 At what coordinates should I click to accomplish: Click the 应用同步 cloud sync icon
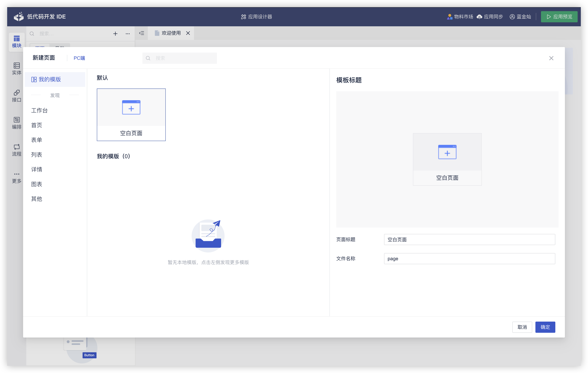[x=479, y=17]
